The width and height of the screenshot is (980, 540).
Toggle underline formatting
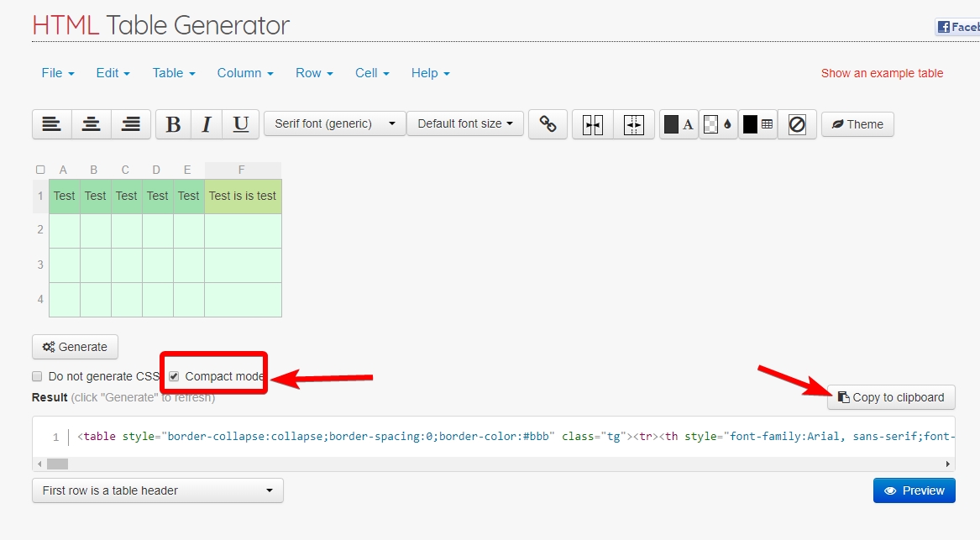tap(240, 124)
